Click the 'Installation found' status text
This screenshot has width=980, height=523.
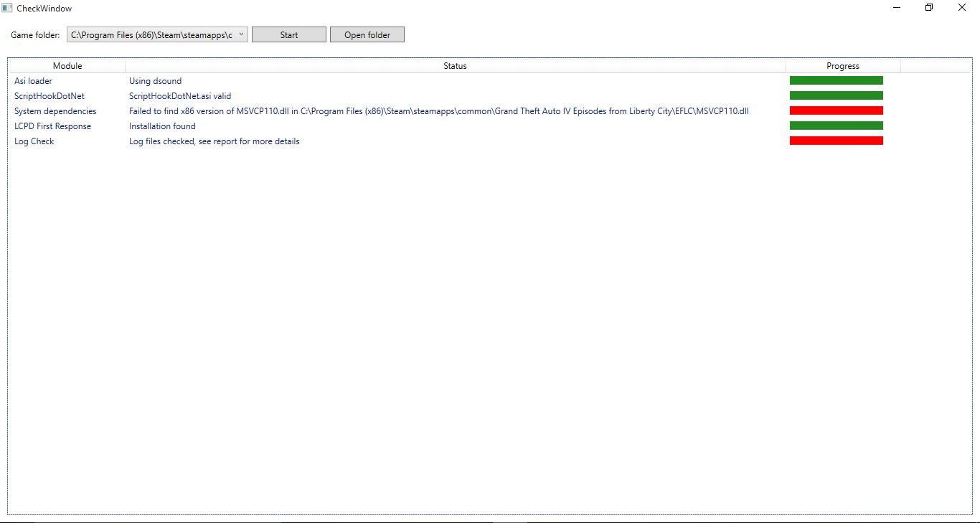click(162, 126)
